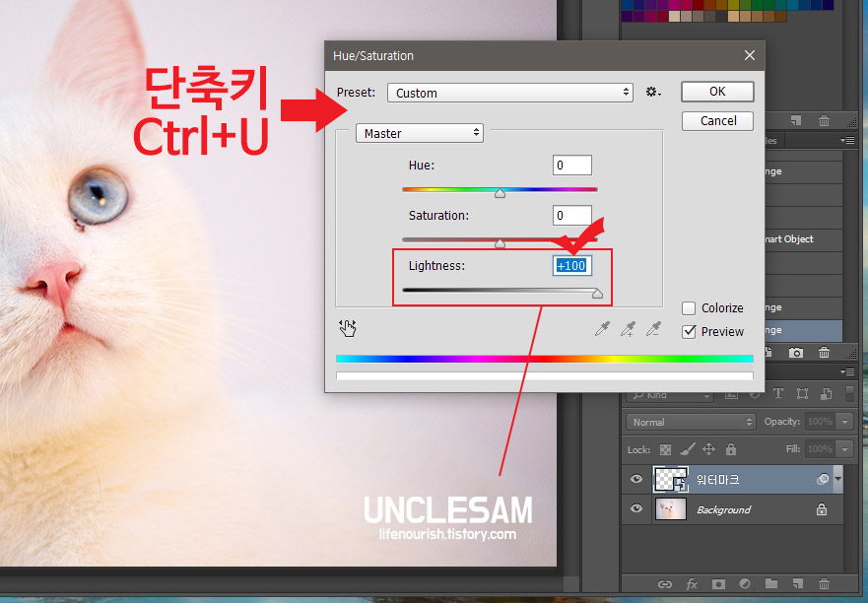This screenshot has width=868, height=603.
Task: Delete current state in History panel
Action: click(825, 352)
